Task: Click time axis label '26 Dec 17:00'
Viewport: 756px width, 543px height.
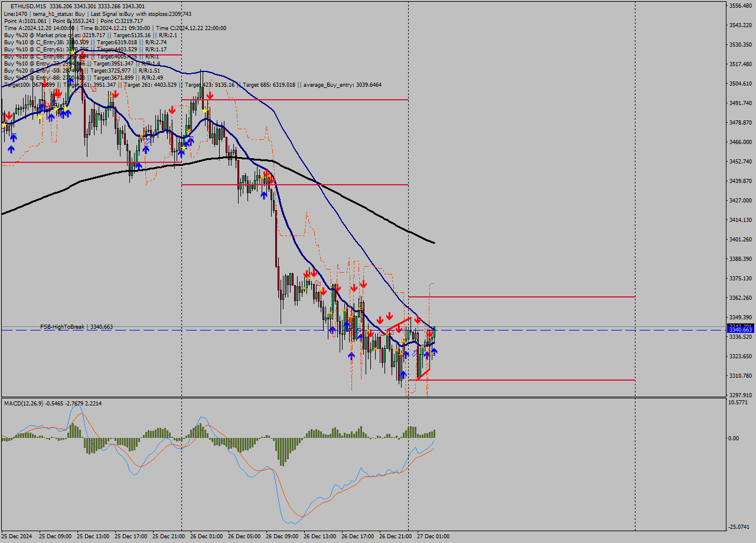Action: (x=357, y=537)
